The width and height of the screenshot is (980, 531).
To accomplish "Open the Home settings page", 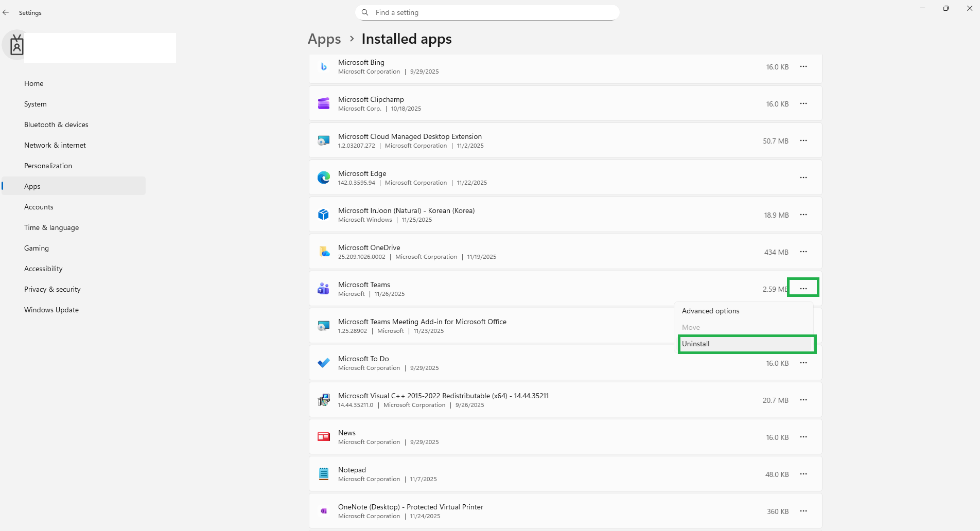I will click(74, 83).
